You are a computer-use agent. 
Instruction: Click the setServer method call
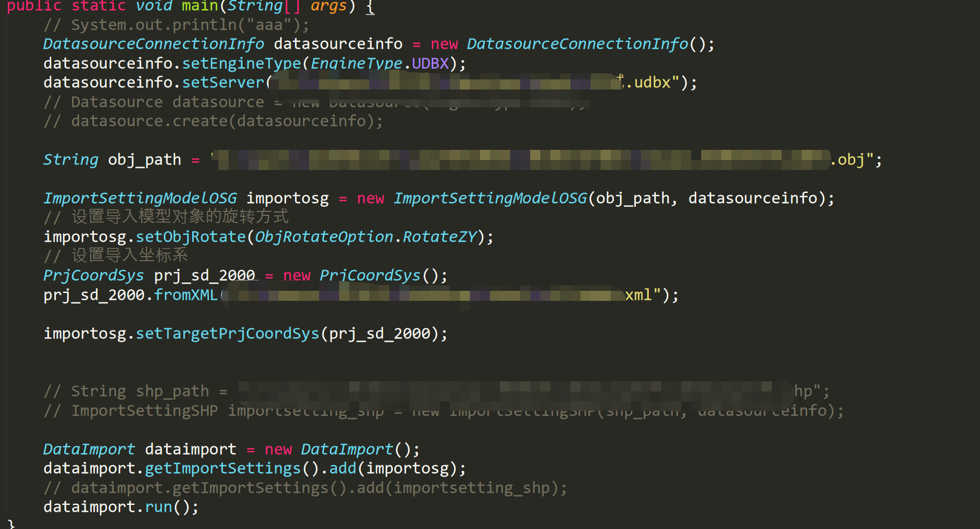[x=223, y=83]
